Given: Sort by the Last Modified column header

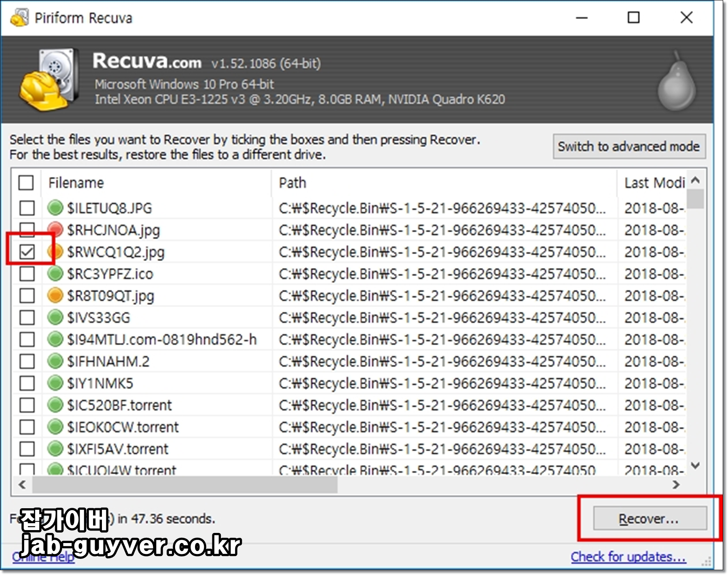Looking at the screenshot, I should point(652,183).
